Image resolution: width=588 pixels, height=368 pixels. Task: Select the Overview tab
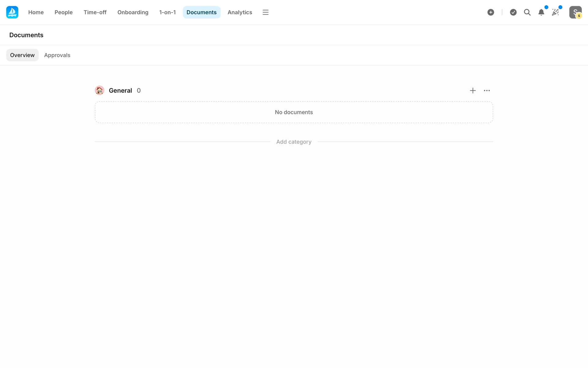pyautogui.click(x=22, y=55)
